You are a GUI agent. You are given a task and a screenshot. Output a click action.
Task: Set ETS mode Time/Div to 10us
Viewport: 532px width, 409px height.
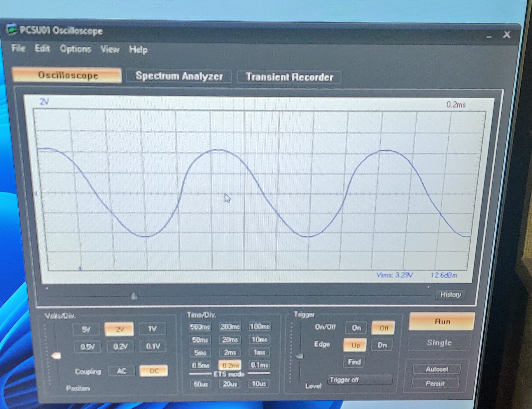click(x=259, y=384)
